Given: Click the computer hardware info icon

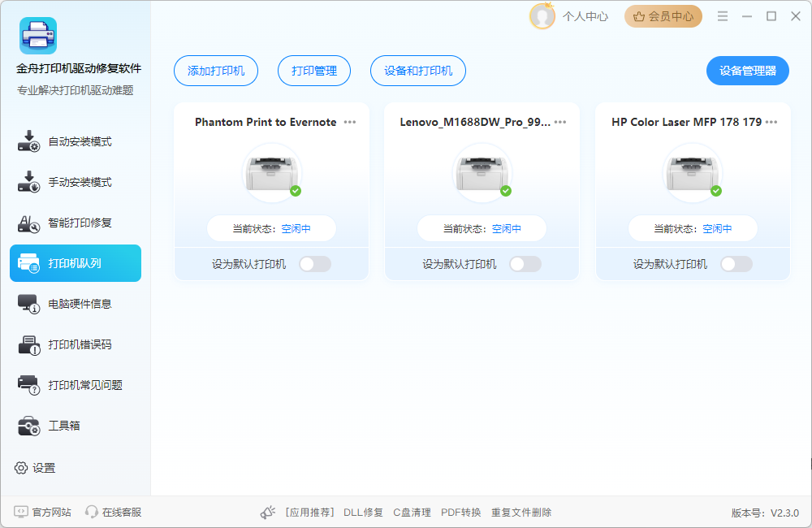Looking at the screenshot, I should [28, 304].
